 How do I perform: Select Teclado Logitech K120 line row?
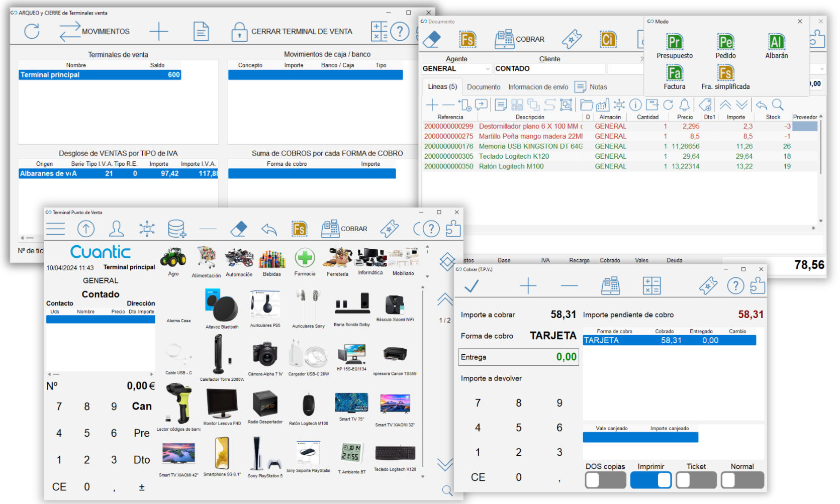[620, 156]
